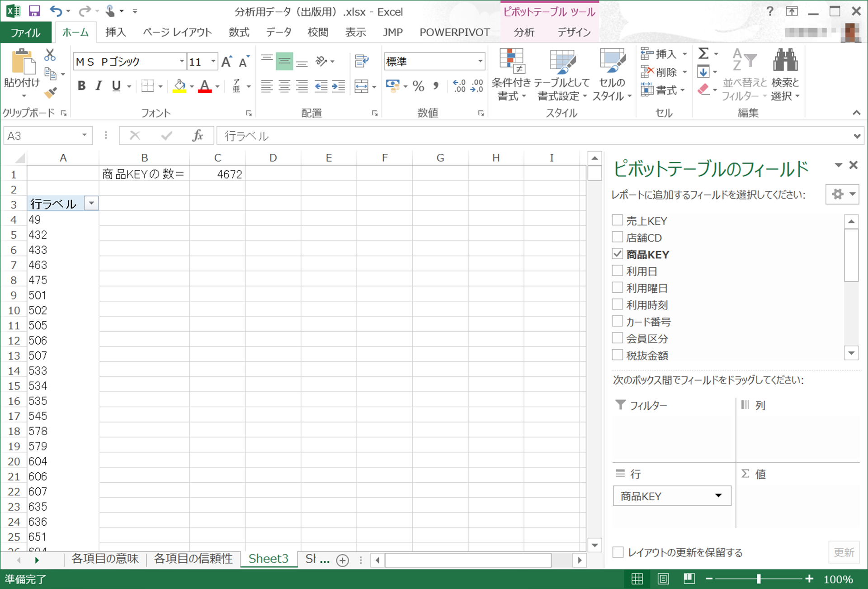Switch to the 挿入 ribbon tab
The width and height of the screenshot is (868, 589).
point(116,32)
